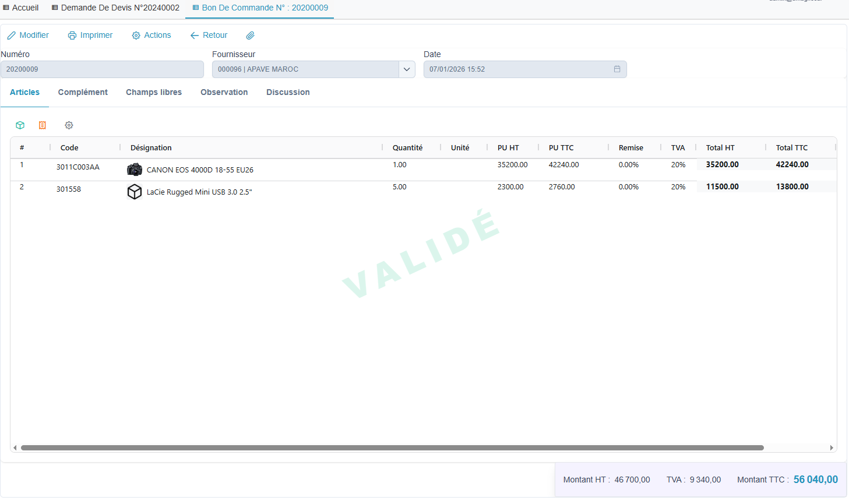Go back with the Retour button
Viewport: 849px width, 504px height.
click(209, 36)
